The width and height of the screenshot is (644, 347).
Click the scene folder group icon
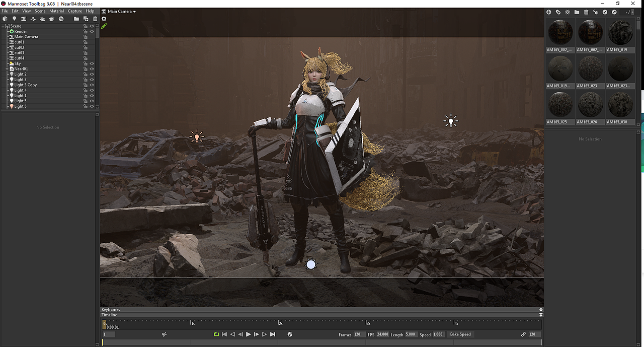click(x=76, y=19)
